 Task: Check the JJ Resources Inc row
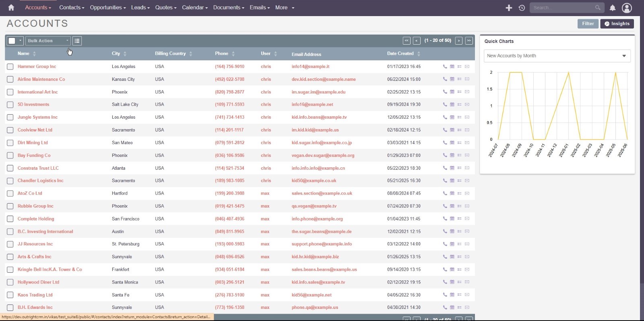pos(10,244)
